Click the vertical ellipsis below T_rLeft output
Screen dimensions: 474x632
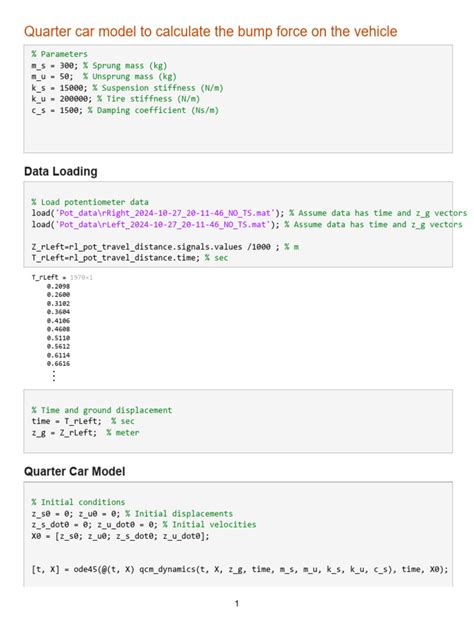click(x=54, y=376)
